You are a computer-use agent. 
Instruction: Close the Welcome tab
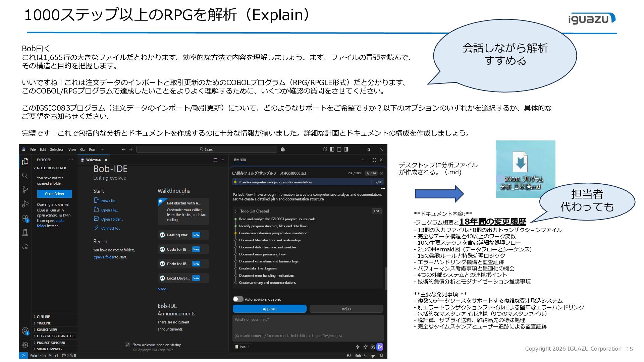pyautogui.click(x=106, y=160)
